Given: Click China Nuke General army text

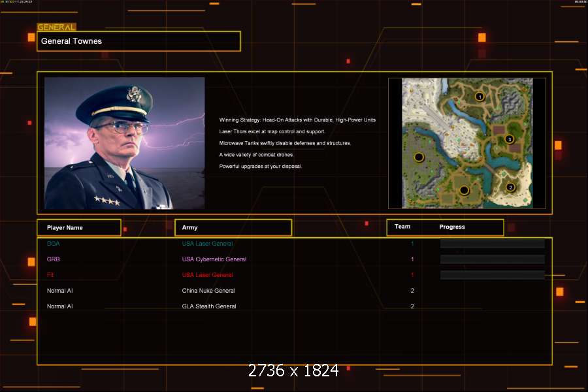Looking at the screenshot, I should click(208, 291).
